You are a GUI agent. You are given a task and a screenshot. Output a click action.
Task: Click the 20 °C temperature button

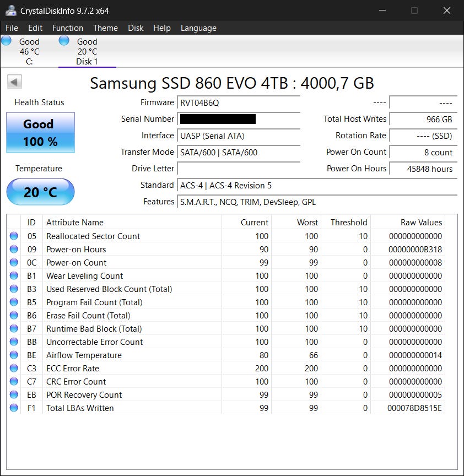(40, 192)
